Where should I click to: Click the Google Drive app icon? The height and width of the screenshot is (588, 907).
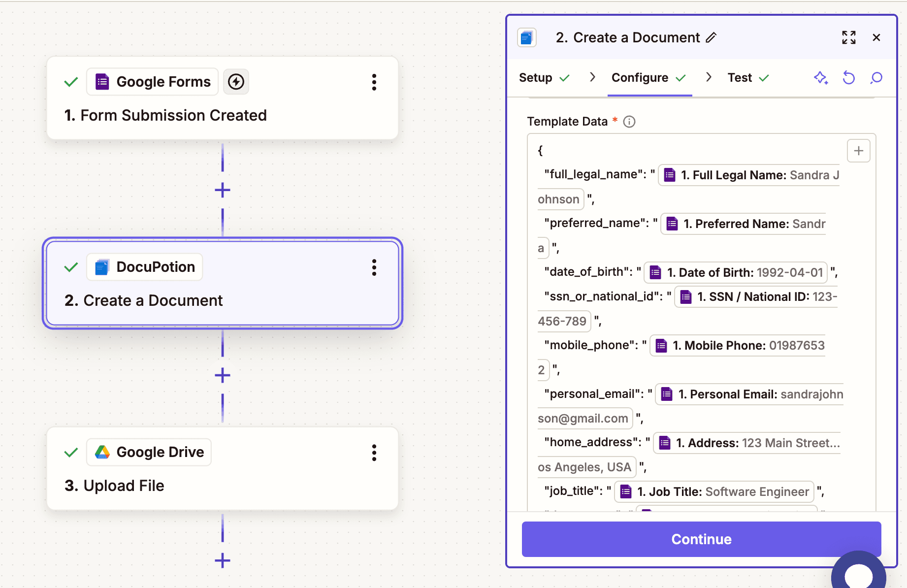(102, 452)
